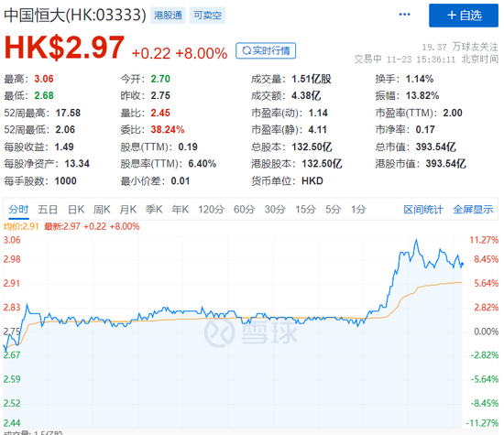Click the 港股市值 value 393.54亿
The width and height of the screenshot is (504, 435).
[x=446, y=164]
